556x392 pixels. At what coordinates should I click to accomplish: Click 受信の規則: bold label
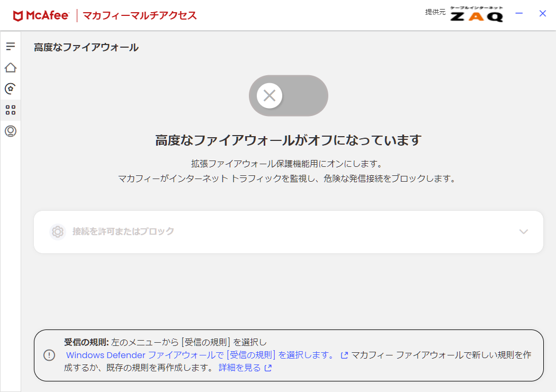[86, 342]
